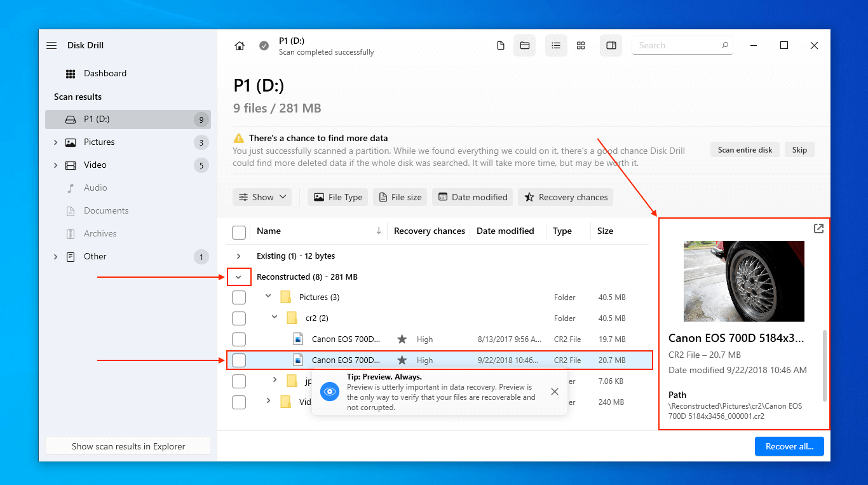
Task: Open the Date modified filter
Action: 473,198
